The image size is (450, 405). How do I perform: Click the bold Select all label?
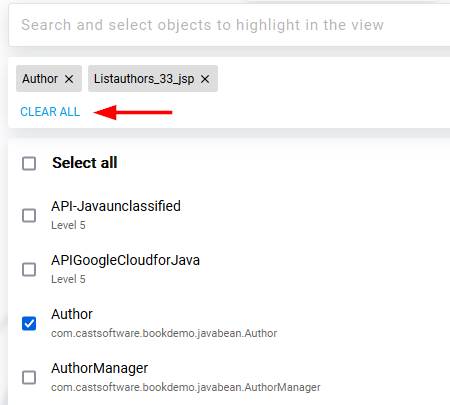click(x=85, y=163)
